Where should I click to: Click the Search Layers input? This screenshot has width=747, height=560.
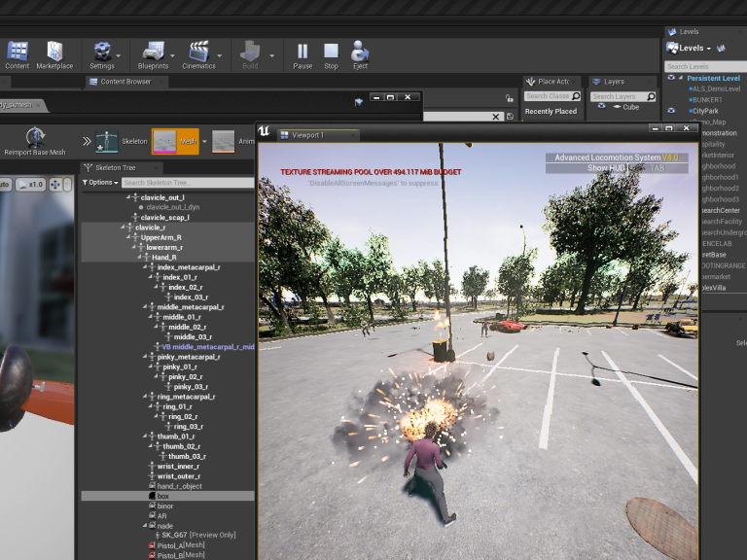(618, 96)
